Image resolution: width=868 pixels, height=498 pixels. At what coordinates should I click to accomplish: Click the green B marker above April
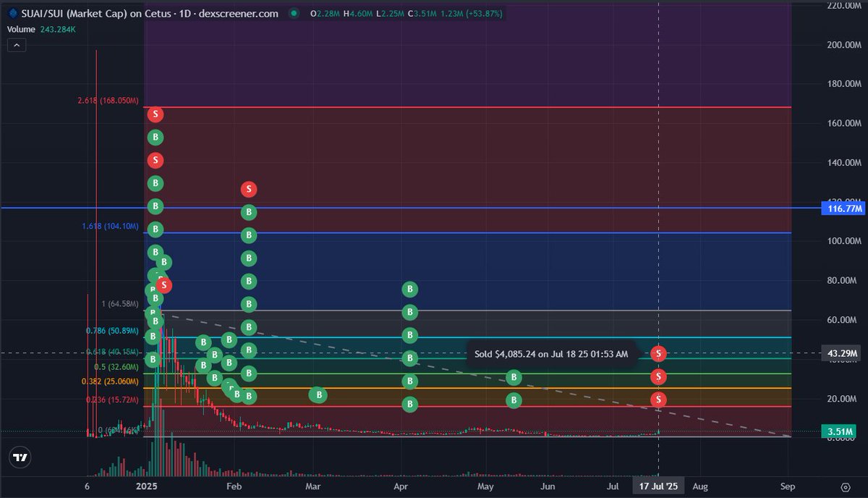[410, 289]
